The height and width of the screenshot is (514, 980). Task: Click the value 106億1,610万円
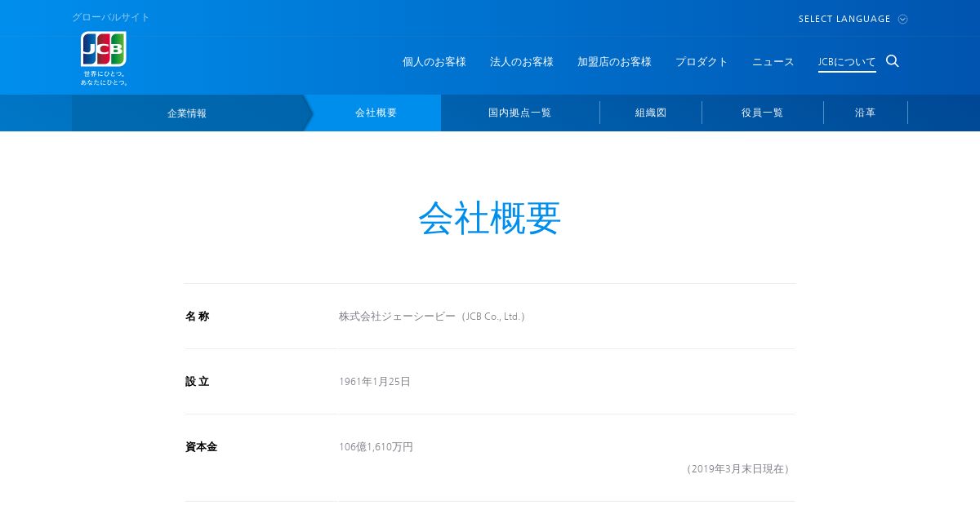(x=376, y=447)
